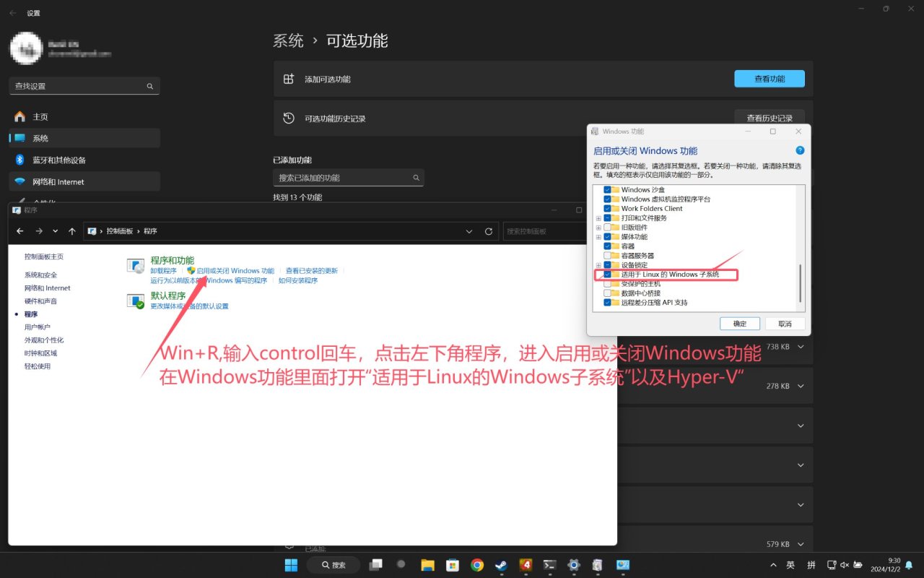Open 硬件和声音 in Control Panel sidebar
924x578 pixels.
pyautogui.click(x=40, y=301)
